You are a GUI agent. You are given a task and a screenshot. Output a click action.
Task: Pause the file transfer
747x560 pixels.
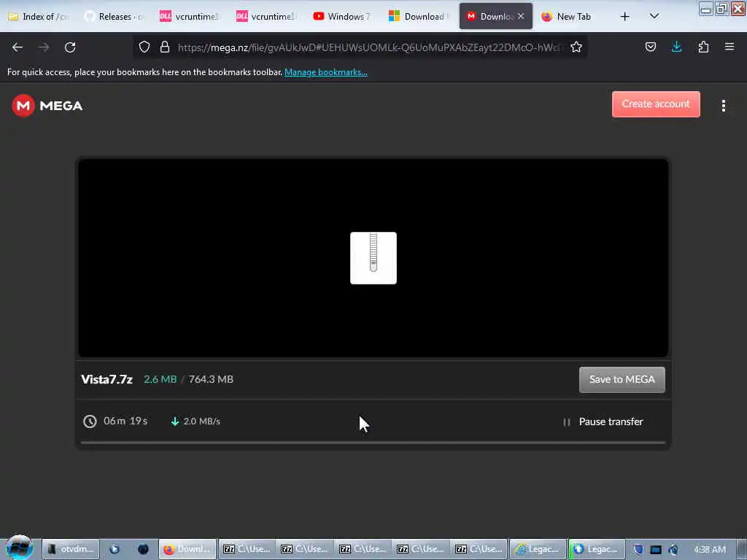(603, 422)
